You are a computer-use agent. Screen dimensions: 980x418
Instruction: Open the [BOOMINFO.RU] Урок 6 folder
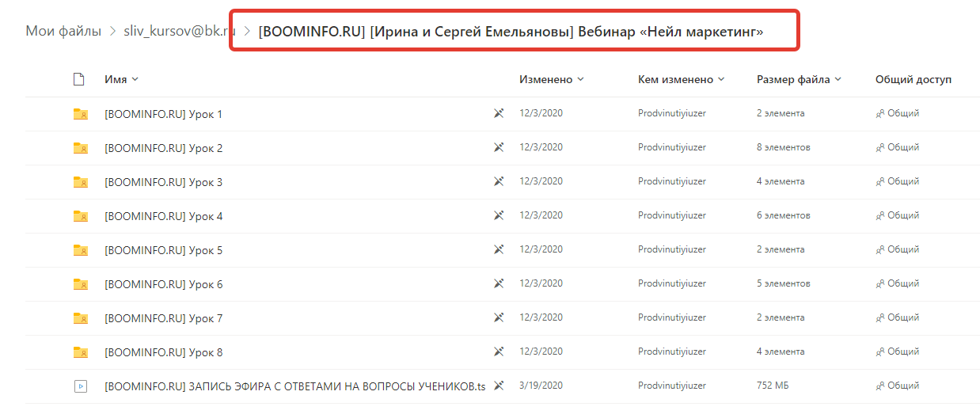click(164, 284)
